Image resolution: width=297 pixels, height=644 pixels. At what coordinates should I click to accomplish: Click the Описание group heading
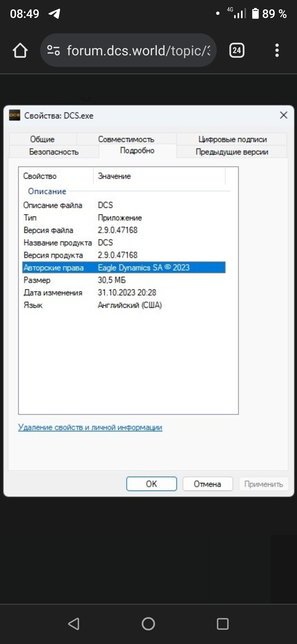(47, 191)
